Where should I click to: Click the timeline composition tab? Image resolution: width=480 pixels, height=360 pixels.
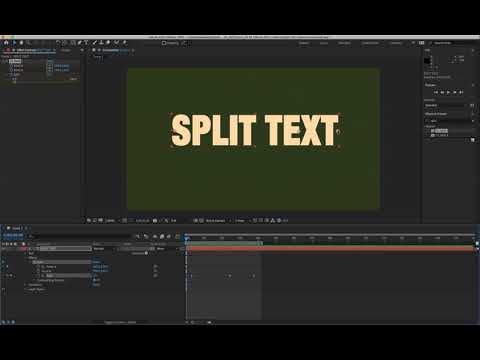click(x=17, y=228)
